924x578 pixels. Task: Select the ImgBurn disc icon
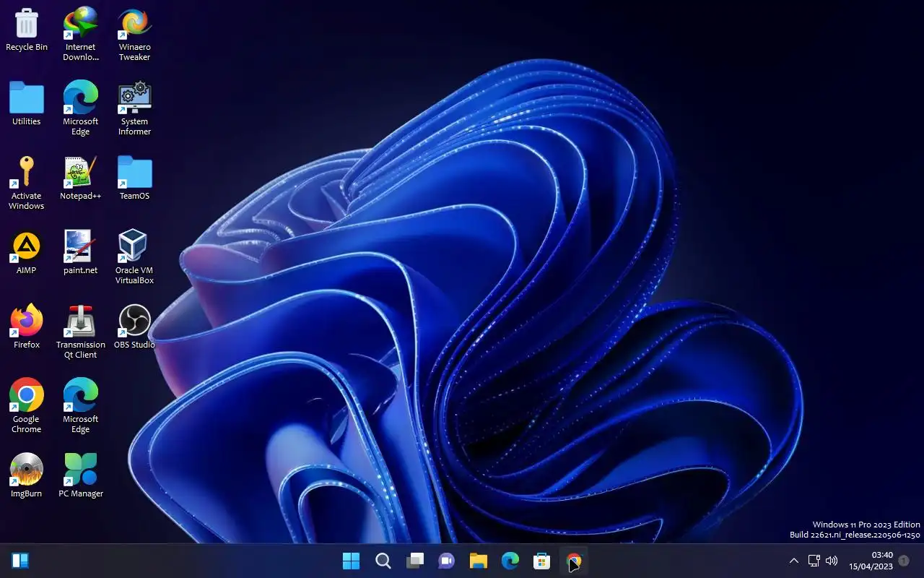point(27,475)
